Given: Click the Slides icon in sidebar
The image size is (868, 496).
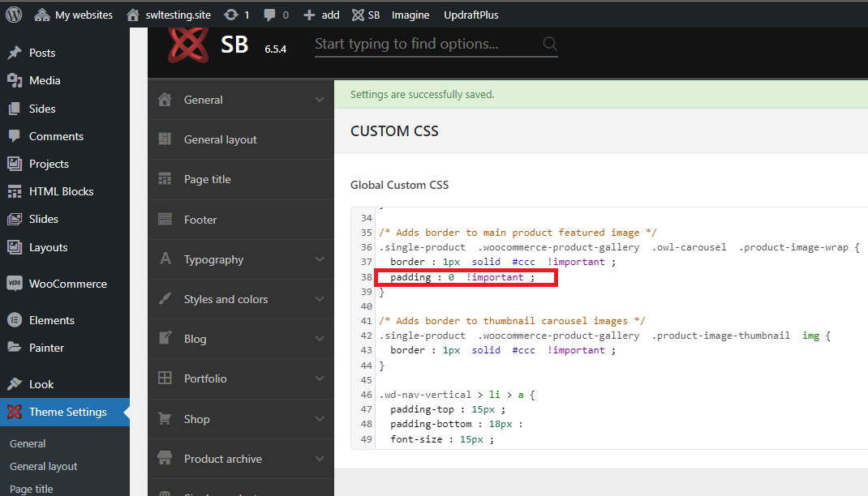Looking at the screenshot, I should [x=15, y=219].
